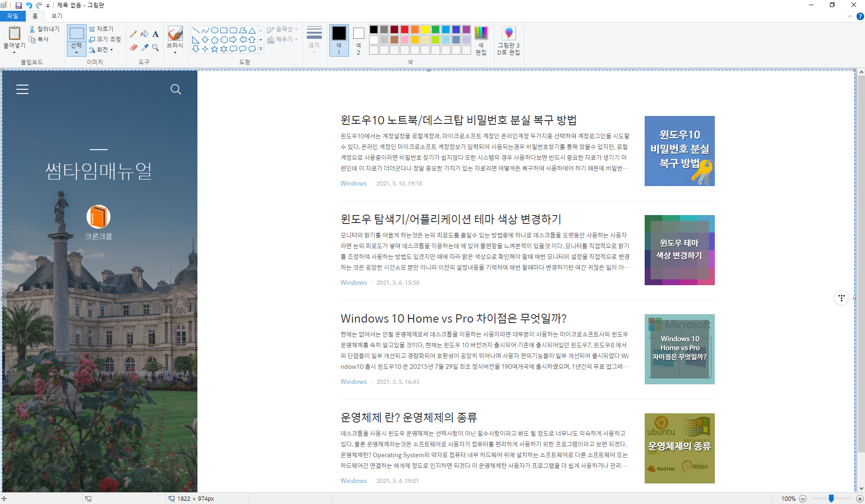This screenshot has height=504, width=865.
Task: Click the 운영체제의 종류 thumbnail on canvas
Action: pos(679,448)
